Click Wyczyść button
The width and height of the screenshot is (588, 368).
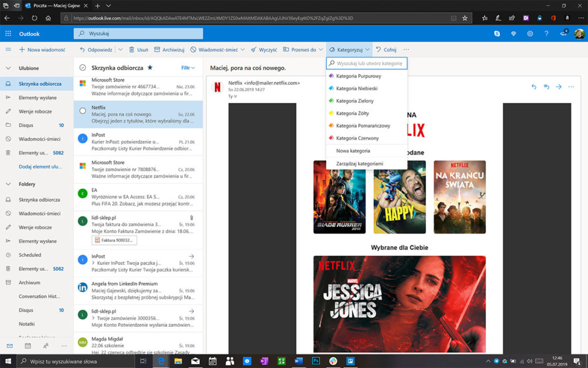click(264, 49)
